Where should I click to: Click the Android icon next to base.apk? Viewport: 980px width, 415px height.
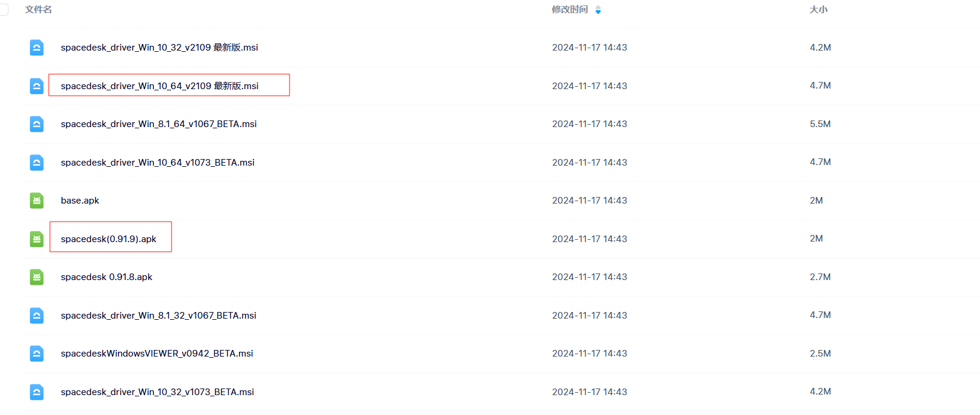click(x=37, y=201)
